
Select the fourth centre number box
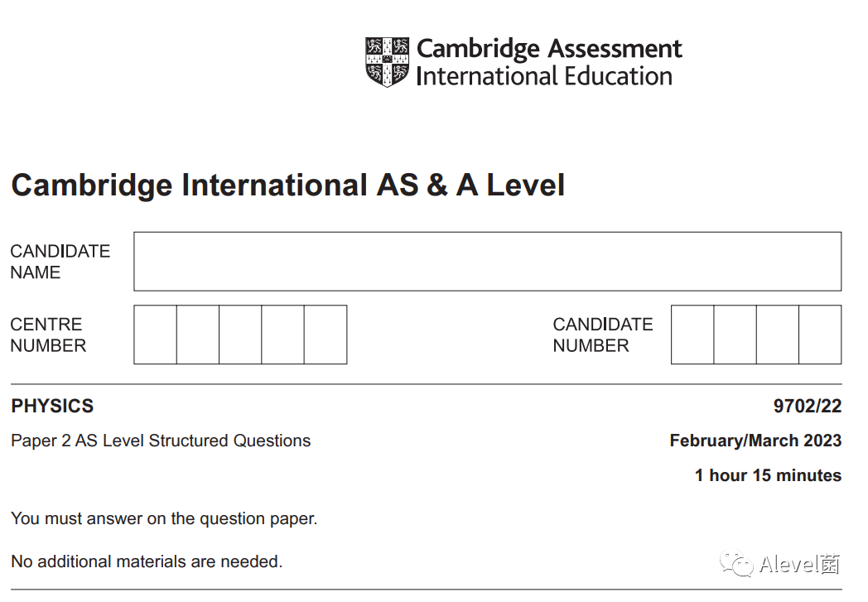(x=283, y=335)
